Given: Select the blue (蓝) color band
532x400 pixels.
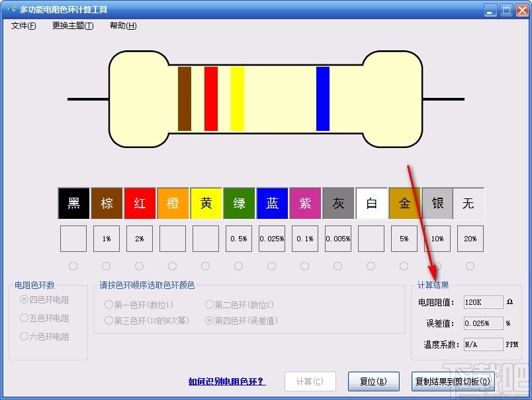Looking at the screenshot, I should pyautogui.click(x=272, y=203).
